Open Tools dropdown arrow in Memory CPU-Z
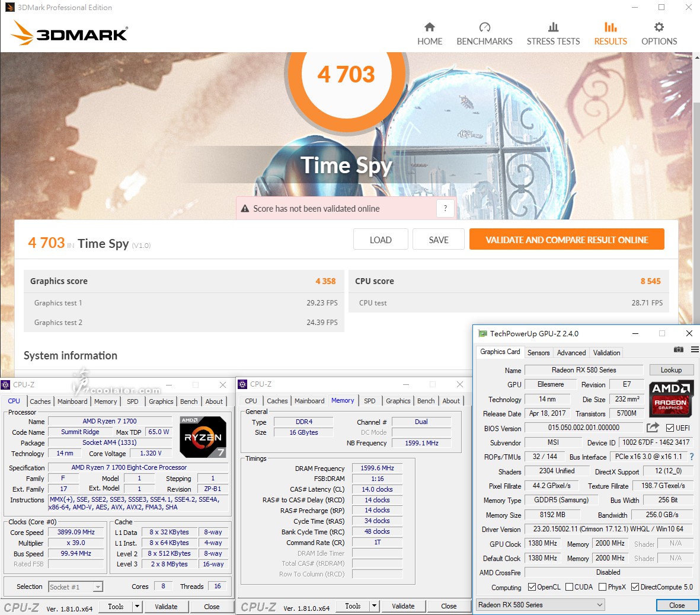Viewport: 700px width, 615px height. coord(375,606)
